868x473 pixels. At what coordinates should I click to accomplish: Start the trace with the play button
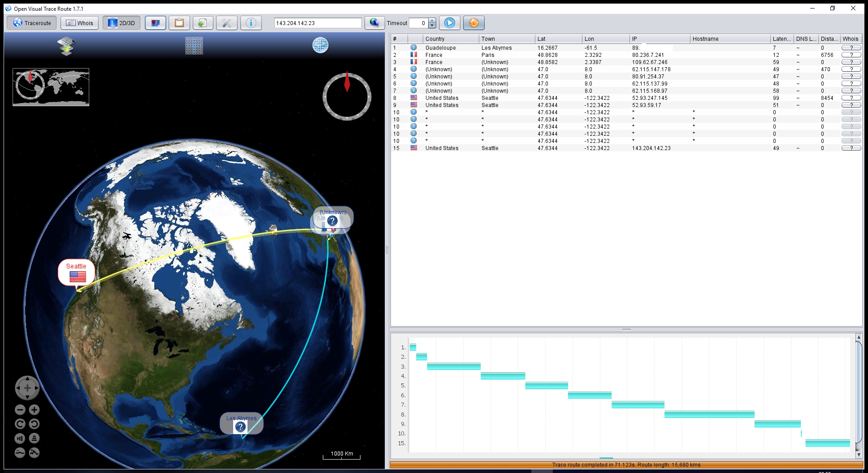(x=450, y=23)
